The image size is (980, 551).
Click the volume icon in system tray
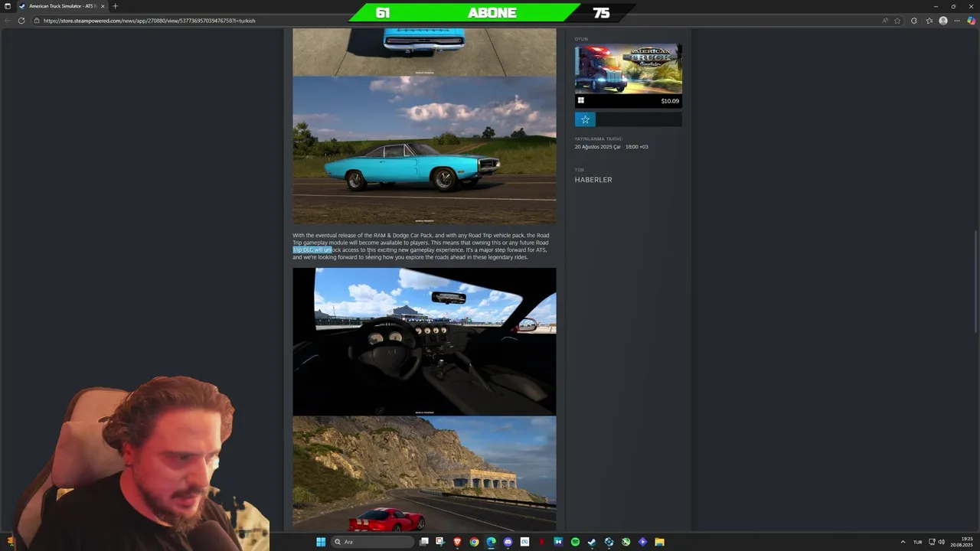click(x=941, y=542)
